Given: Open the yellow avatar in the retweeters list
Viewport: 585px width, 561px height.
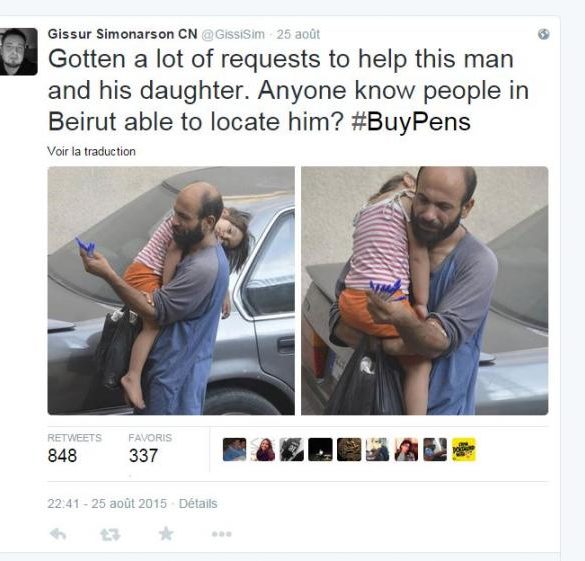Looking at the screenshot, I should coord(464,449).
